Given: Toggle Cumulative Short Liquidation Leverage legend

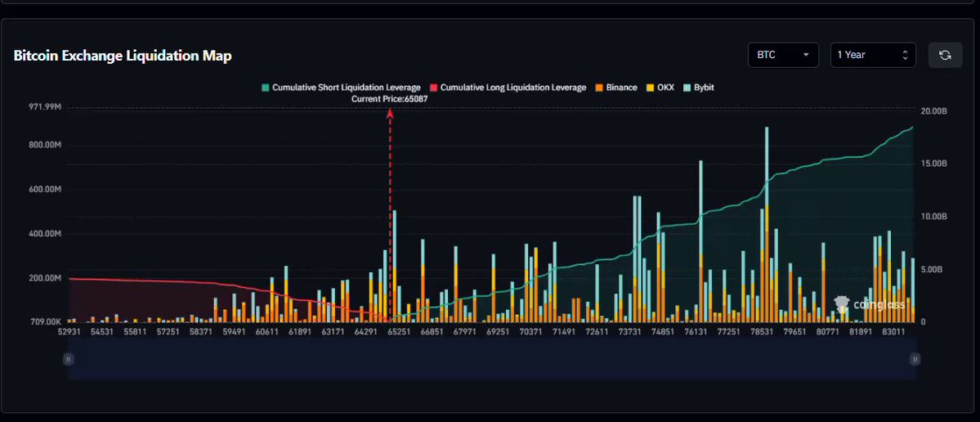Looking at the screenshot, I should click(341, 88).
